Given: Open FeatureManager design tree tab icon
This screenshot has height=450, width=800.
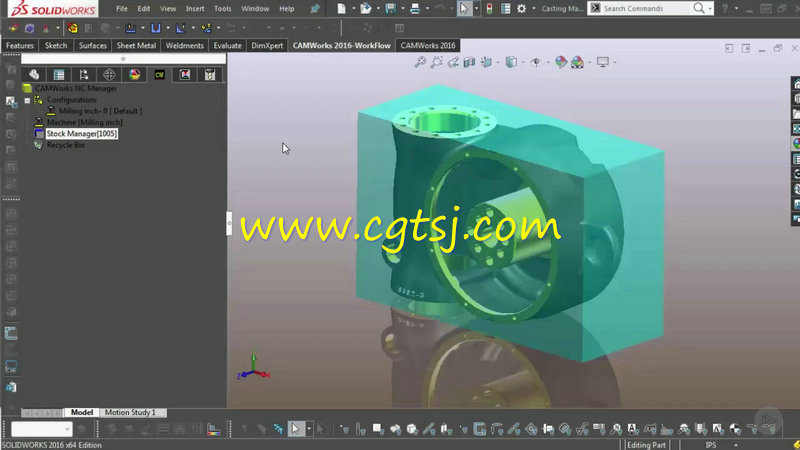Looking at the screenshot, I should pos(34,74).
